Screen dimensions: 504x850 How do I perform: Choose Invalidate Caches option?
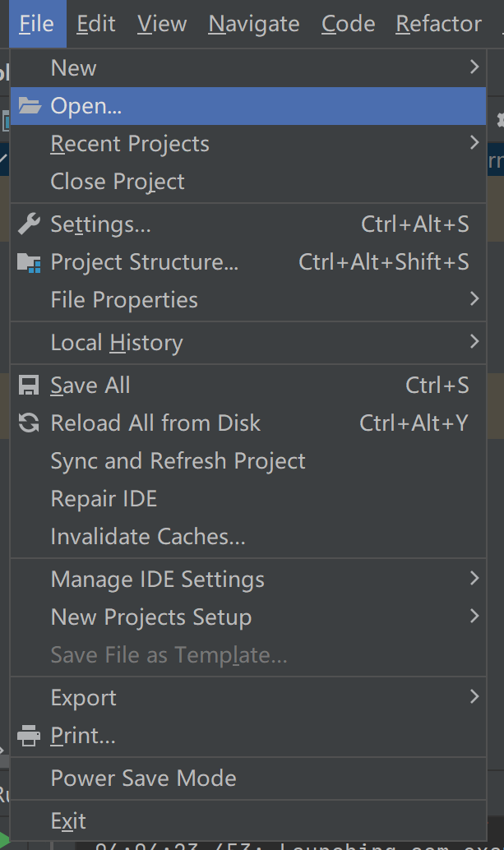click(x=148, y=537)
